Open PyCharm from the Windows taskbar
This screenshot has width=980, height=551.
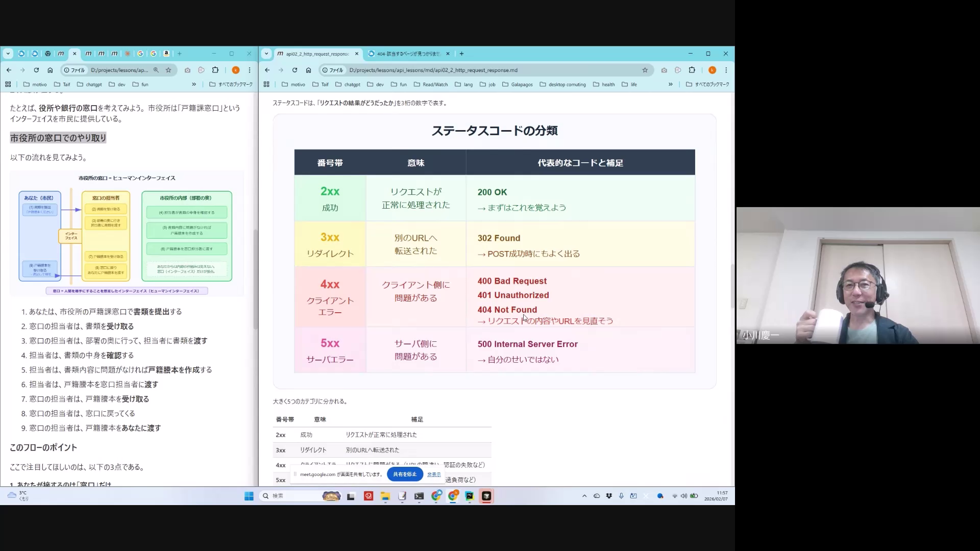tap(470, 496)
